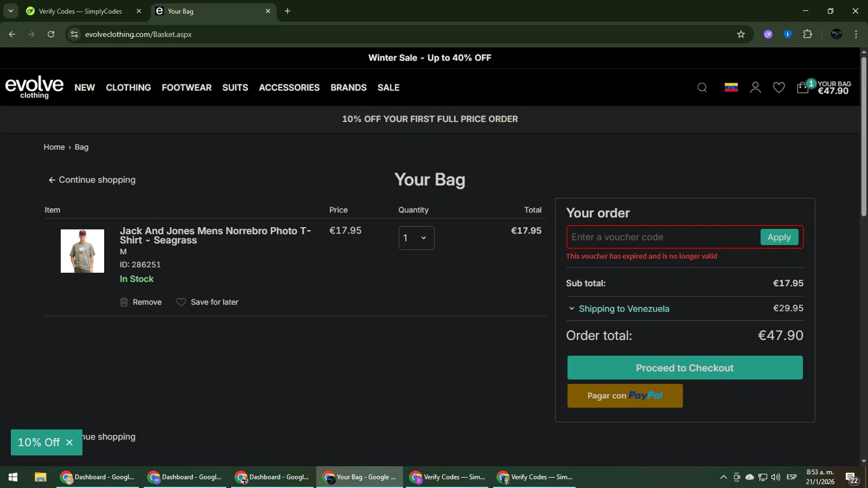Click the Winter Sale banner
868x488 pixels.
tap(429, 58)
